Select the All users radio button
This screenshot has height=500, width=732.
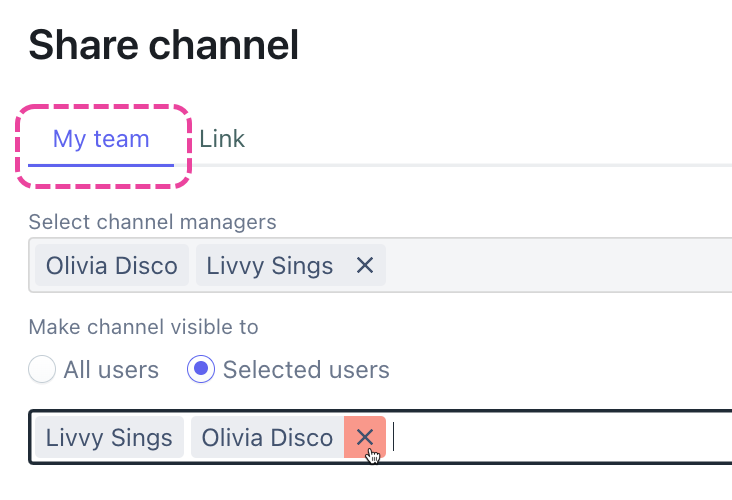42,370
